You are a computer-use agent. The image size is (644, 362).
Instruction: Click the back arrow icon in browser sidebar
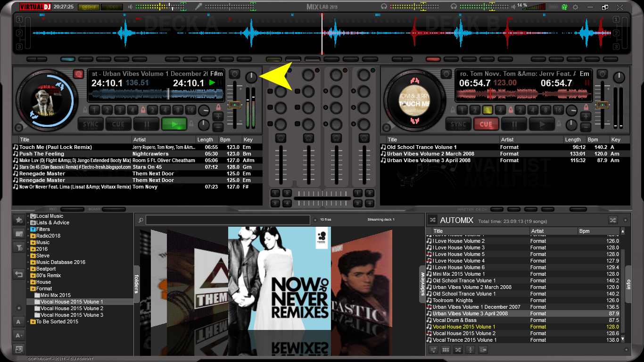[x=19, y=274]
